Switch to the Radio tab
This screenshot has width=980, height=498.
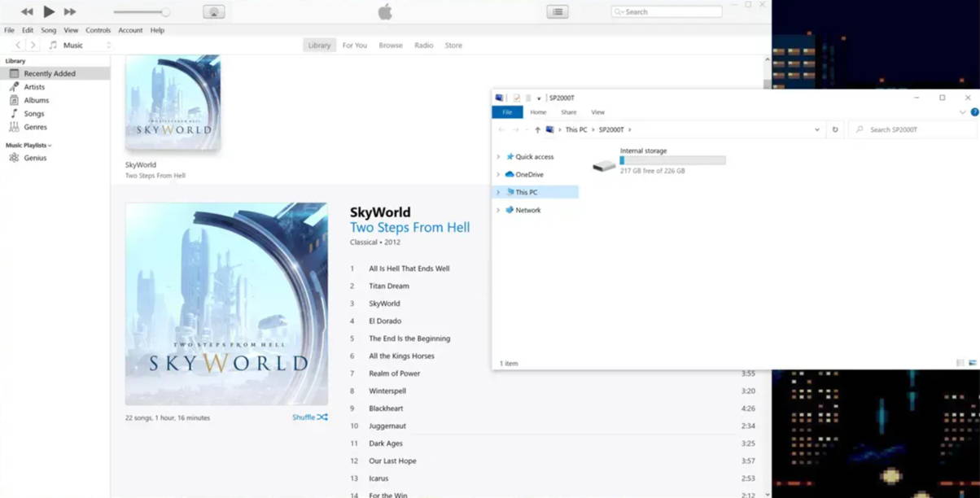tap(423, 46)
